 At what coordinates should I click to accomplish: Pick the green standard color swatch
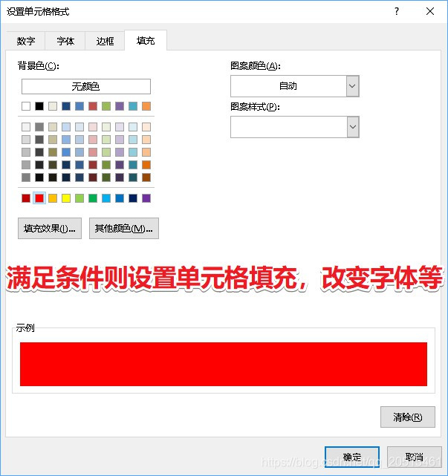click(x=93, y=198)
